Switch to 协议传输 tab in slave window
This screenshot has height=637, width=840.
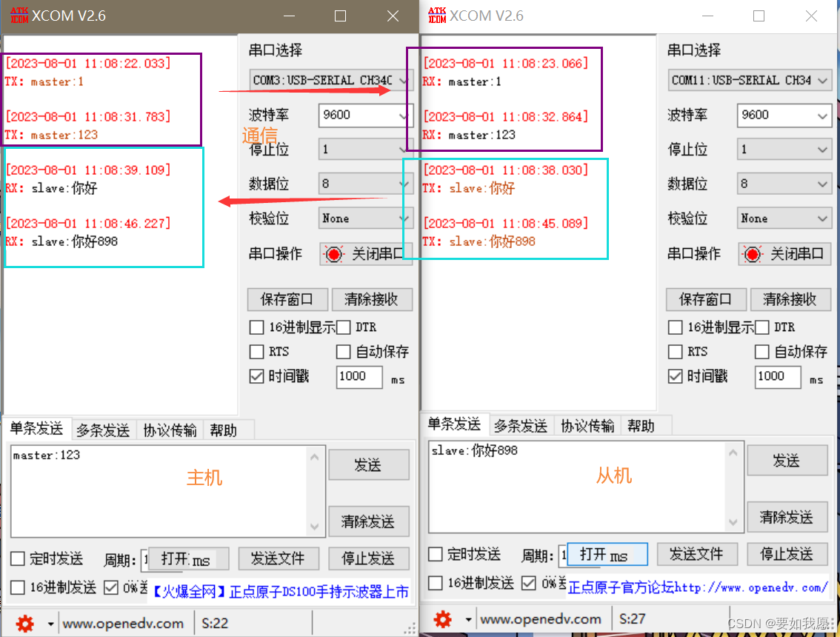click(x=587, y=426)
